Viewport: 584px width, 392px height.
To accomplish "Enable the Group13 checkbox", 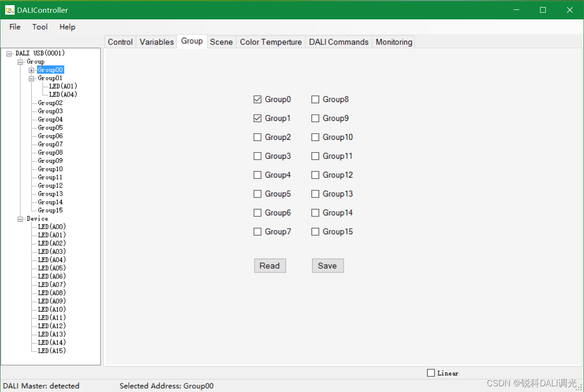I will click(x=315, y=194).
